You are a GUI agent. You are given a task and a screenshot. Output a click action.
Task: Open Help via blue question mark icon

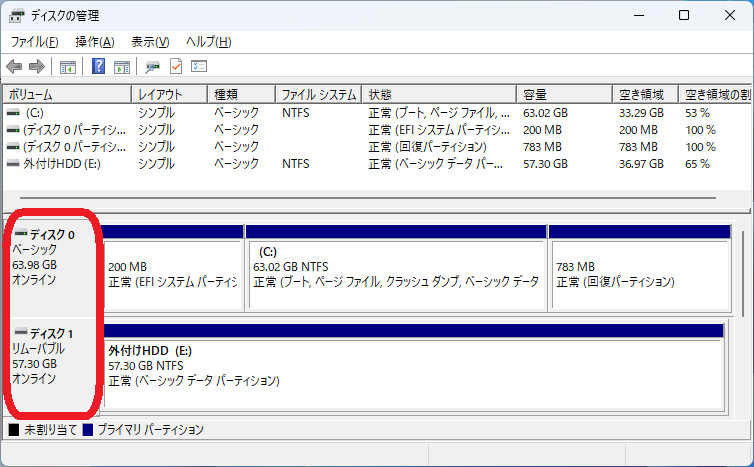(x=99, y=66)
